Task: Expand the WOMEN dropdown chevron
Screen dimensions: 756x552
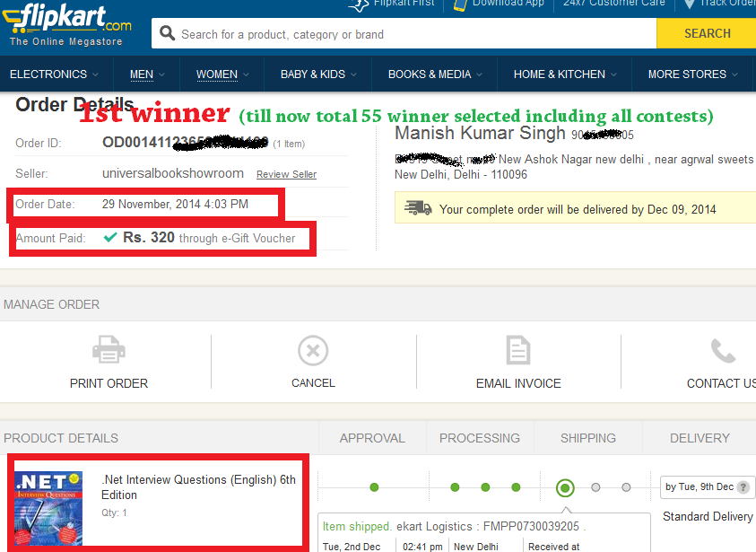Action: 246,74
